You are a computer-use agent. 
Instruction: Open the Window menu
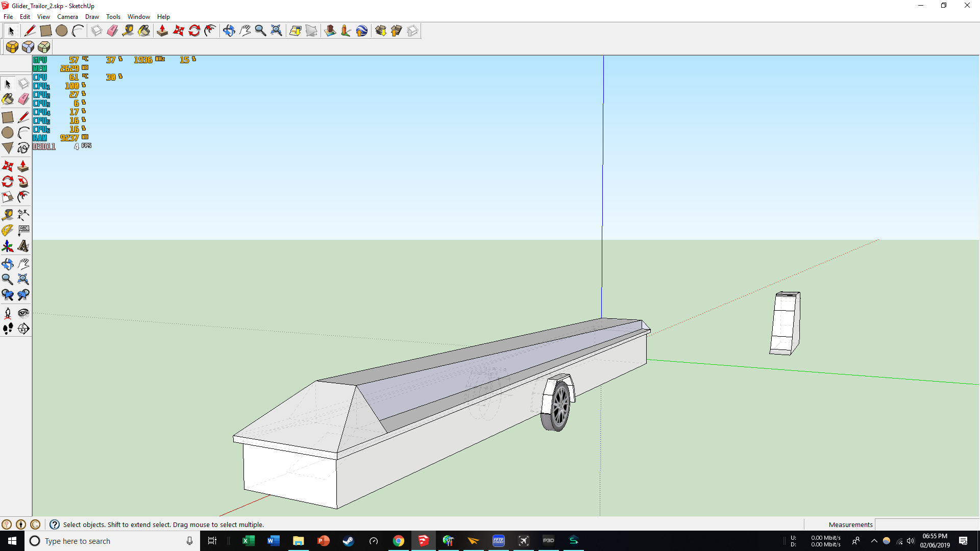138,17
